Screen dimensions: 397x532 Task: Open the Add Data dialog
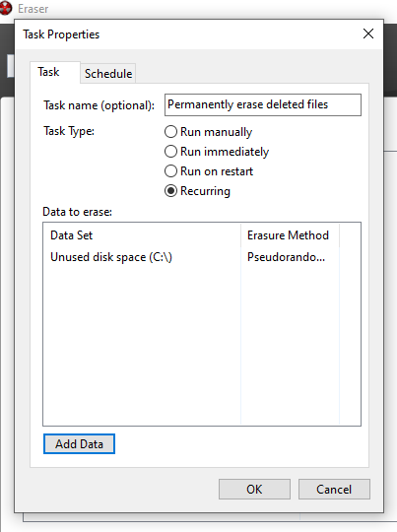tap(79, 443)
